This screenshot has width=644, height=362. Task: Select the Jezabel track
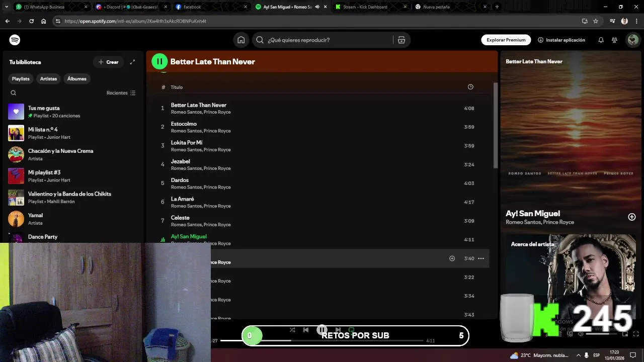[x=322, y=164]
